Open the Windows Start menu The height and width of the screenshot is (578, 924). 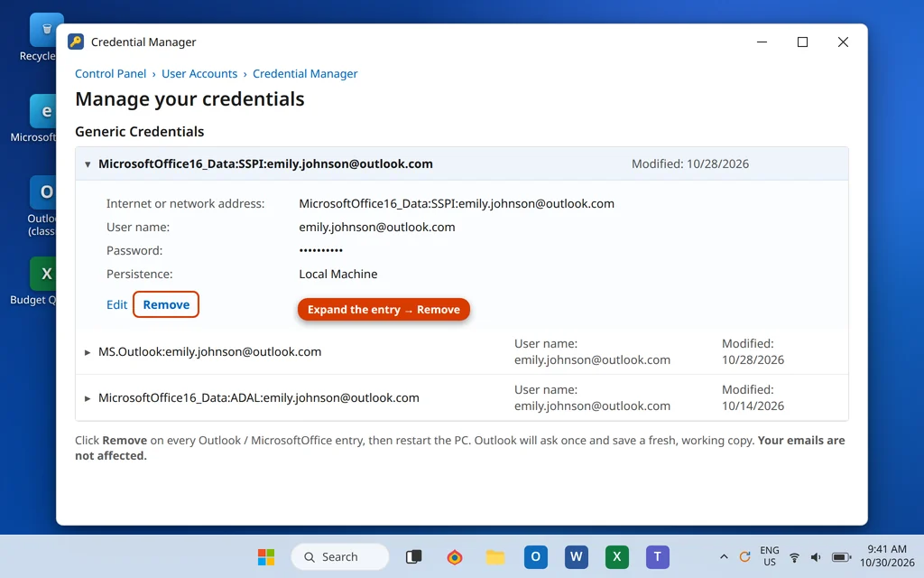[266, 556]
